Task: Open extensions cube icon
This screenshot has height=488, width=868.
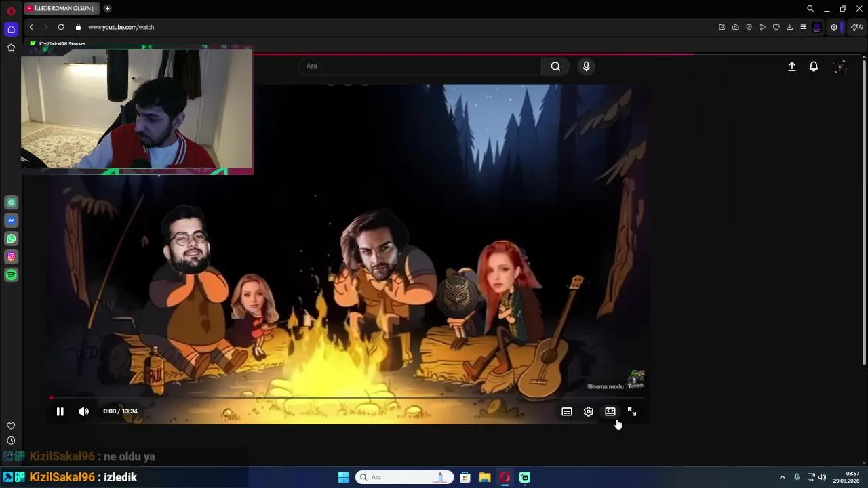Action: pos(834,27)
